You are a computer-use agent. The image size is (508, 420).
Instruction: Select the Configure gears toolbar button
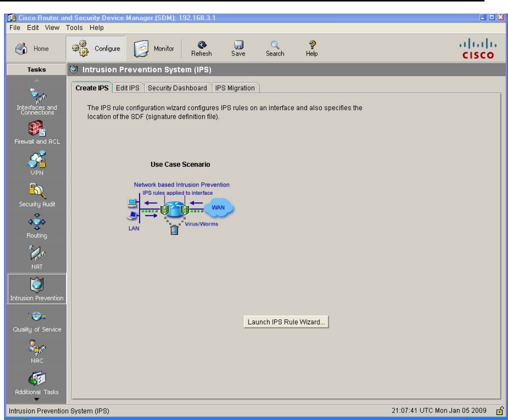click(x=96, y=49)
